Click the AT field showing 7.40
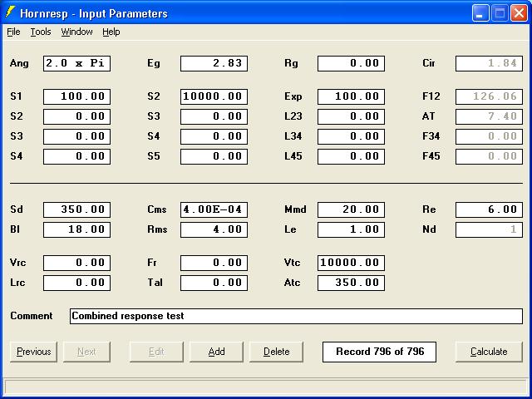This screenshot has height=399, width=532. (x=489, y=116)
